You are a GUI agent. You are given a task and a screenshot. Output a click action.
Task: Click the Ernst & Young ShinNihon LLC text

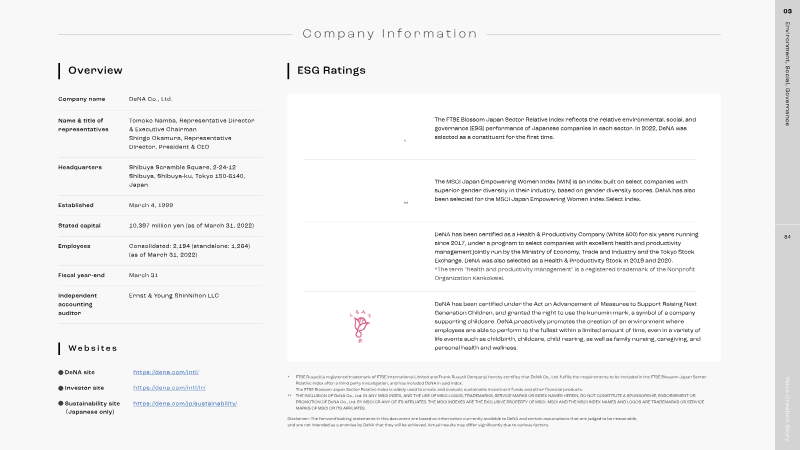click(174, 296)
